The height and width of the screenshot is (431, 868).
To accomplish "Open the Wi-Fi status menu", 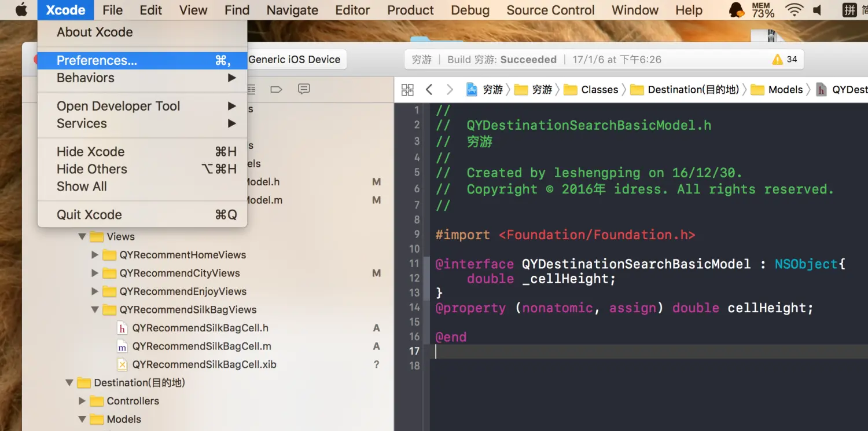I will click(x=794, y=10).
